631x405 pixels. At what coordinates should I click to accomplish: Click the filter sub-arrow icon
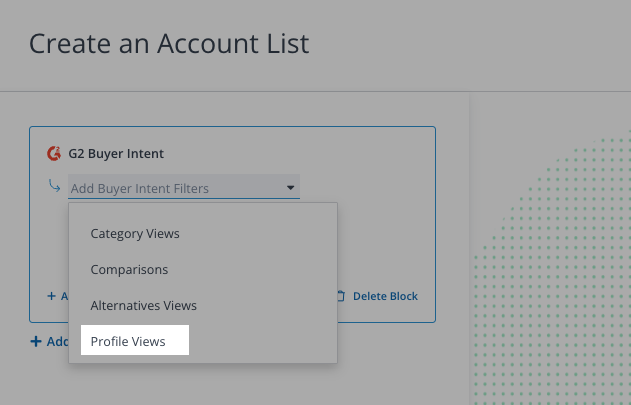pos(54,186)
